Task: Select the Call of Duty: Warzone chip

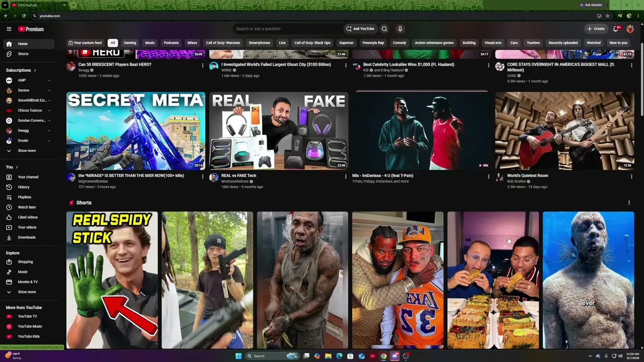Action: [223, 43]
